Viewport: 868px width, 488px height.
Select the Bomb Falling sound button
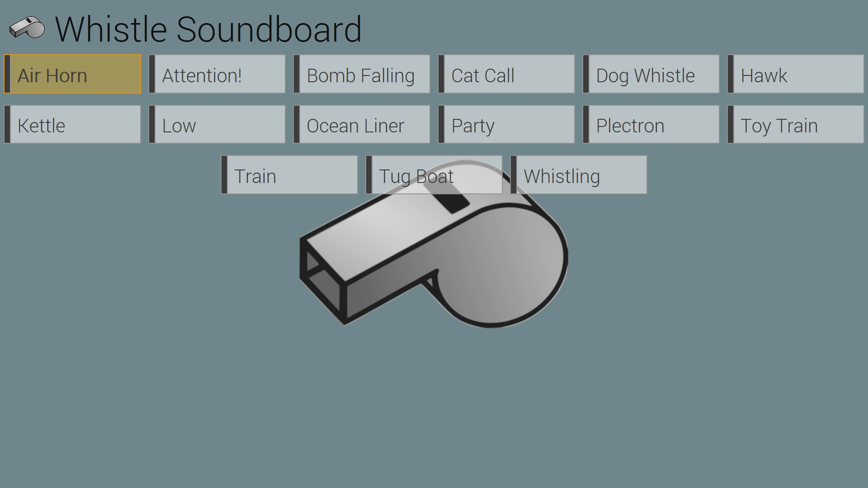click(362, 74)
